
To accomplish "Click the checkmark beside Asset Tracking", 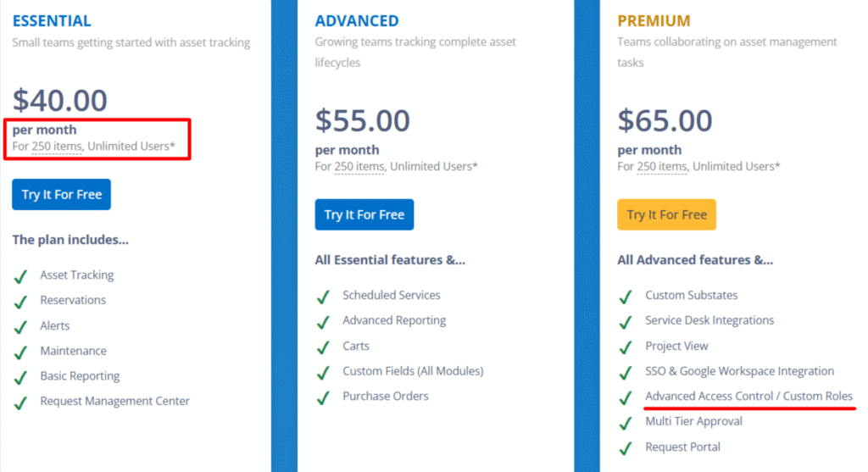I will pos(20,275).
